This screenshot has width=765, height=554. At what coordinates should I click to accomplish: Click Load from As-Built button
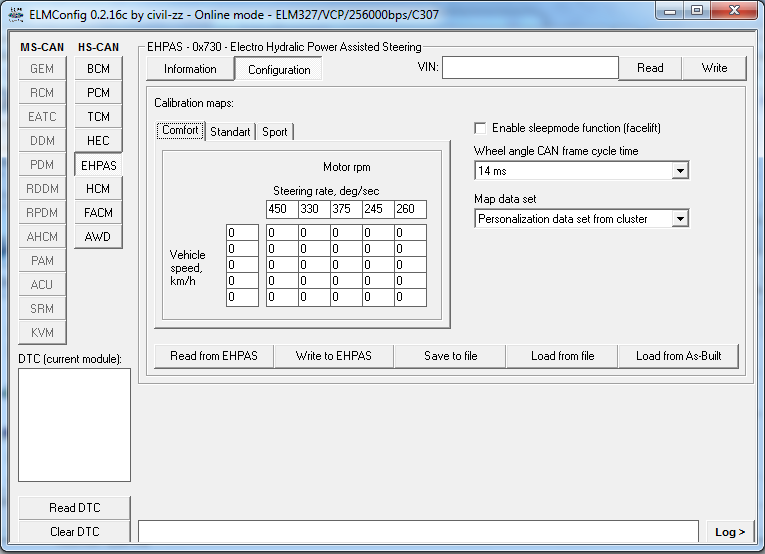click(x=678, y=356)
